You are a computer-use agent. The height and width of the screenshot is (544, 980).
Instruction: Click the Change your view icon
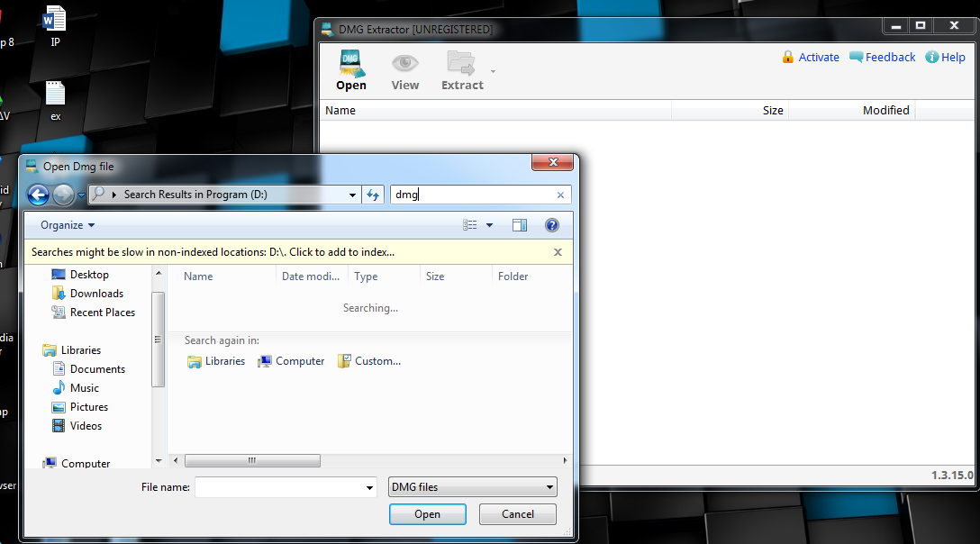click(470, 225)
